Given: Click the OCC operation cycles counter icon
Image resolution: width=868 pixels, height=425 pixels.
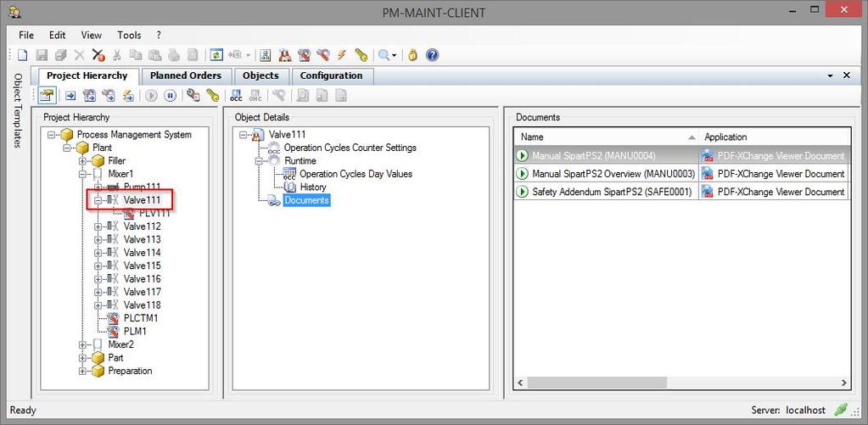Looking at the screenshot, I should pos(237,96).
